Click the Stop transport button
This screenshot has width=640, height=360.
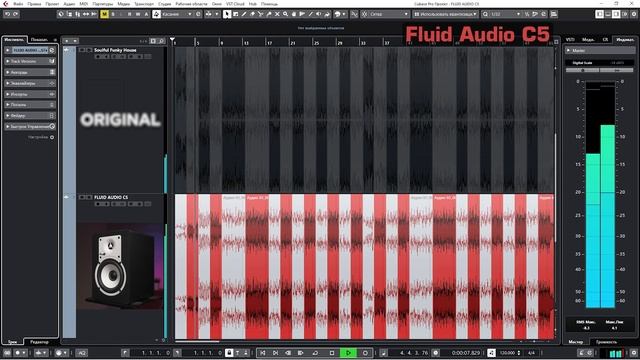pyautogui.click(x=332, y=353)
